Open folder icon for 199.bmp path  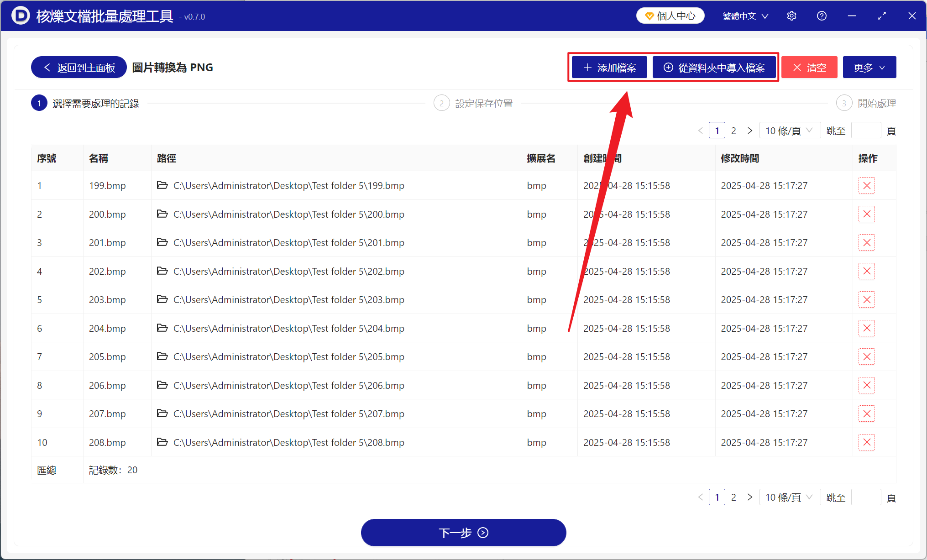click(162, 185)
